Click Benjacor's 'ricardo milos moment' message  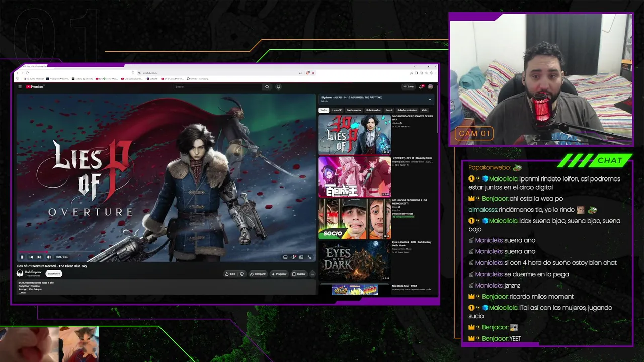(541, 296)
